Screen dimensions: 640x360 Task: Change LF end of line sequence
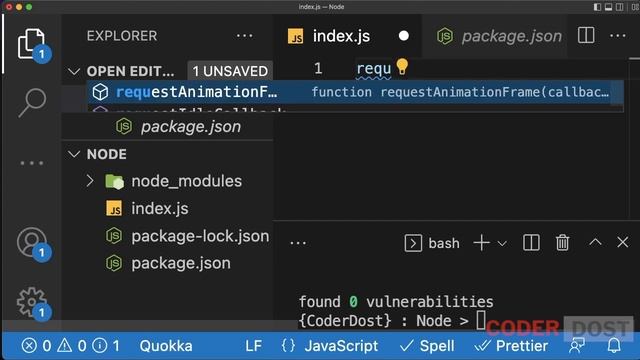pyautogui.click(x=253, y=346)
